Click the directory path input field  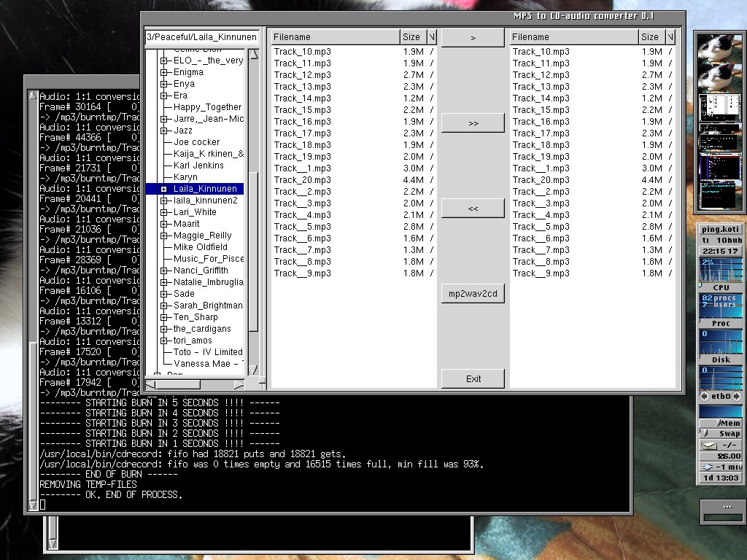tap(201, 37)
